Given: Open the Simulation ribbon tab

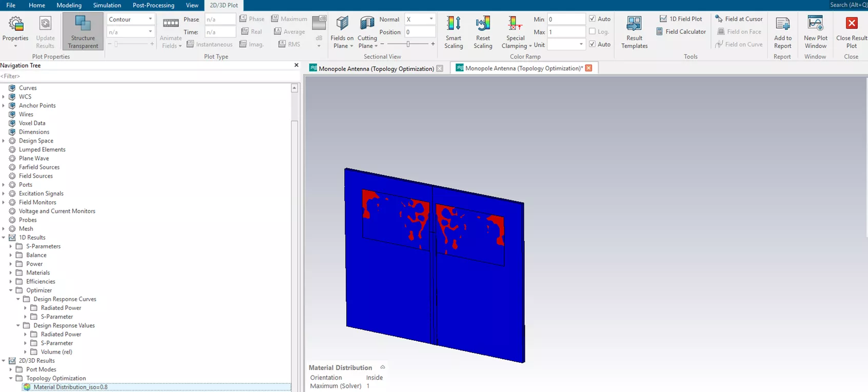Looking at the screenshot, I should point(107,5).
